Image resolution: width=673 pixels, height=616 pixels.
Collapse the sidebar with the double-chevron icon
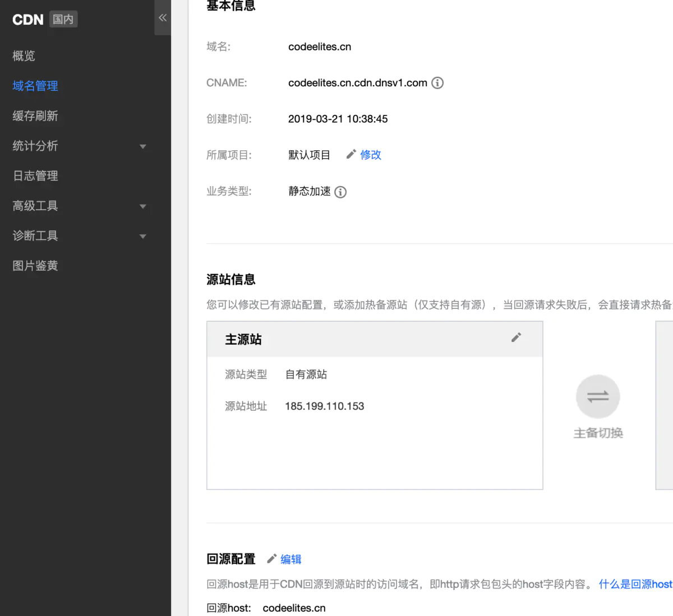163,18
